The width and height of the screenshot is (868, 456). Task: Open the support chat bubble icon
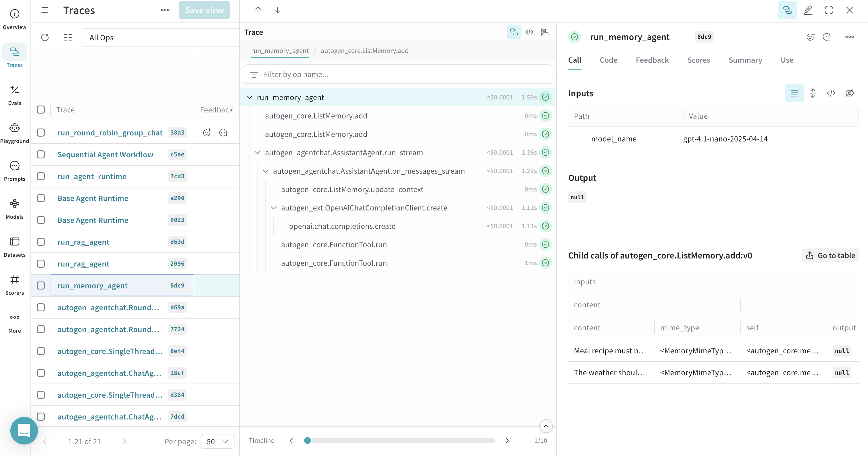click(x=24, y=430)
